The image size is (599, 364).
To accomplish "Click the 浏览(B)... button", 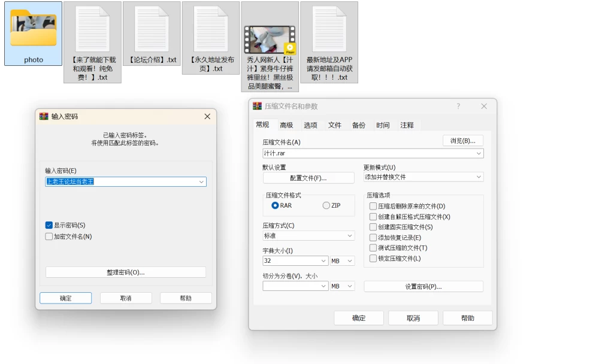I will [463, 141].
